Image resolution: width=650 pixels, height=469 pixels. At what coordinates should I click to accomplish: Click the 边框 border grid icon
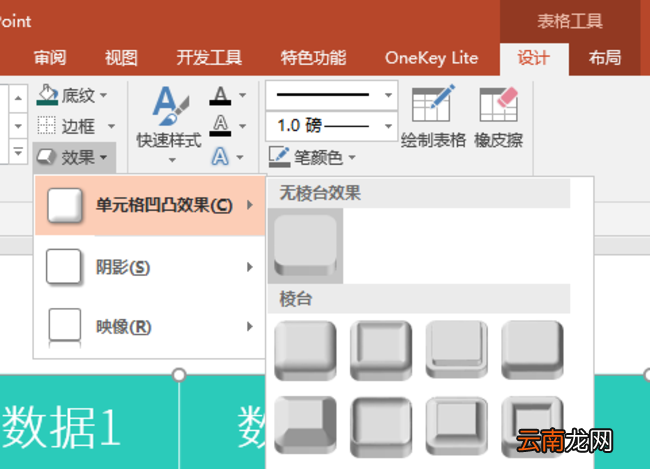coord(46,125)
